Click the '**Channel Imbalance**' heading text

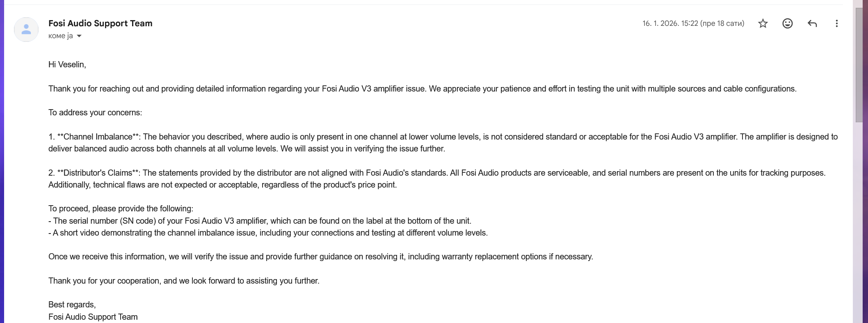98,137
